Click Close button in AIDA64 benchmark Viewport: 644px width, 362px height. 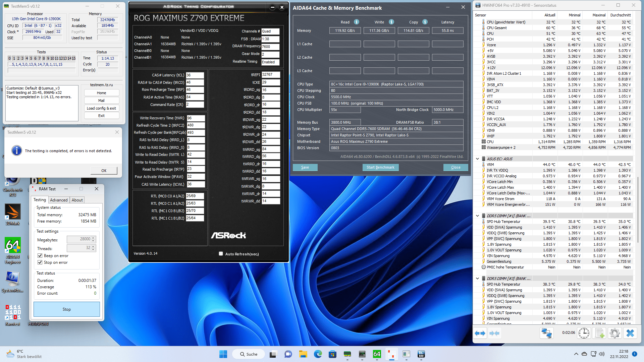(455, 167)
